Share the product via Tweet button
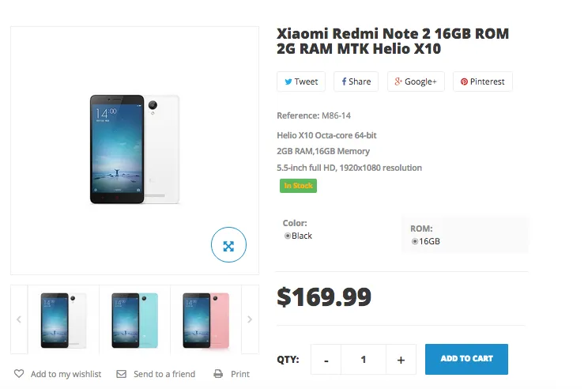The height and width of the screenshot is (389, 588). coord(300,81)
